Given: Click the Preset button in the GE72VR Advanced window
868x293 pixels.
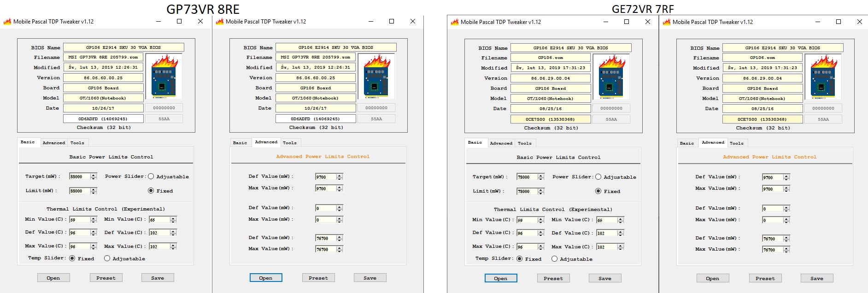Looking at the screenshot, I should click(x=765, y=278).
